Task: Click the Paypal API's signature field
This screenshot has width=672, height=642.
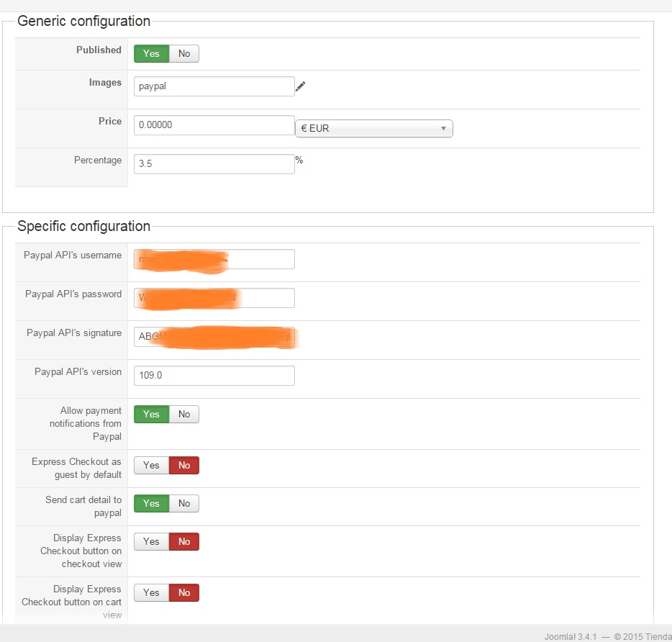Action: pos(214,337)
